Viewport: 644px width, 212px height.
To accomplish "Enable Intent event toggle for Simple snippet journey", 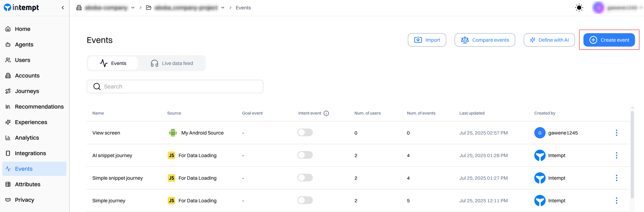I will (x=305, y=178).
